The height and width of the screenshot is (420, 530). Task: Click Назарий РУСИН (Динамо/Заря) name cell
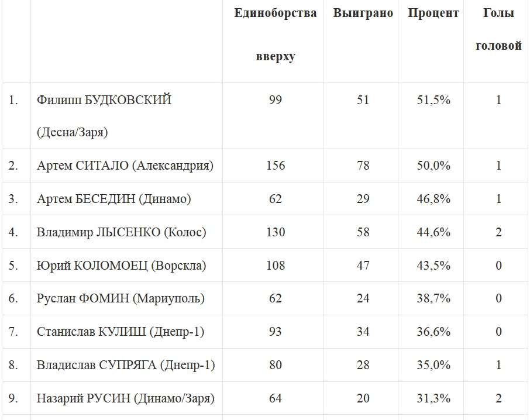pyautogui.click(x=125, y=399)
